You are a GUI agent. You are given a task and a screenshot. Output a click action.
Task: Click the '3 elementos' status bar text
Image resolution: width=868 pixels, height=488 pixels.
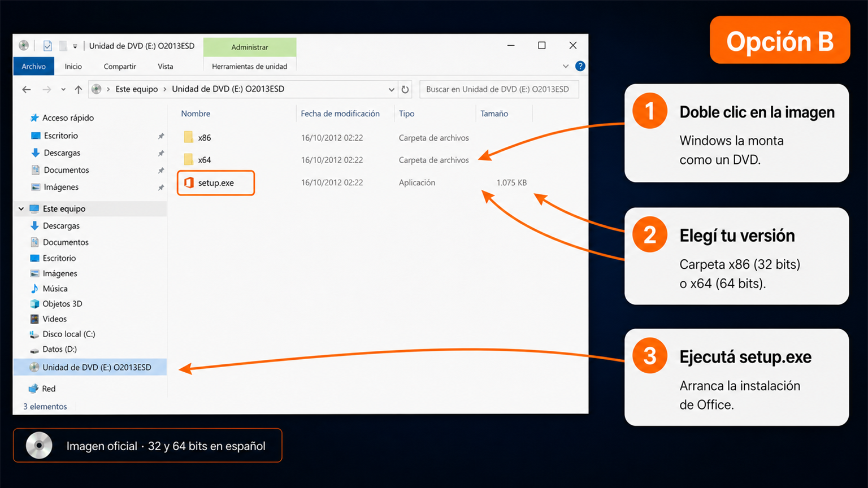45,406
